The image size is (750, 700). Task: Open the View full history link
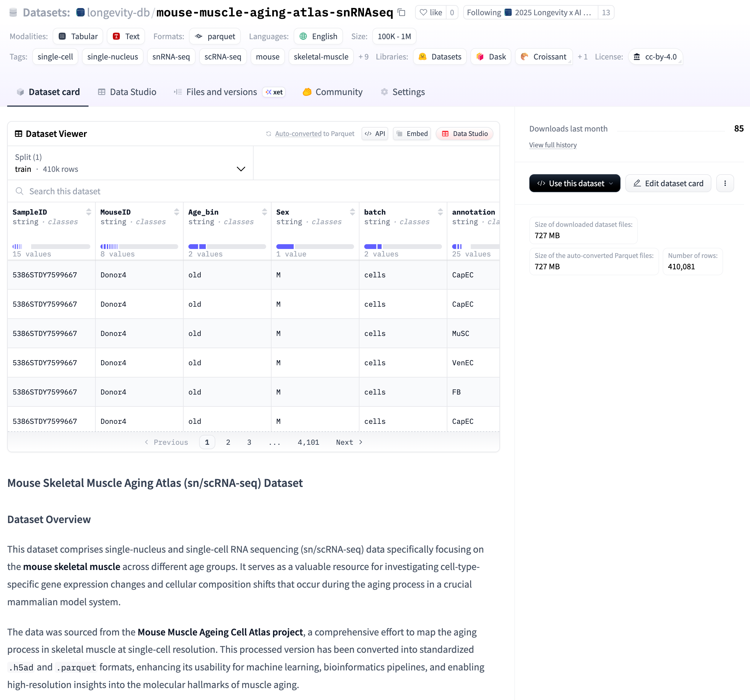pyautogui.click(x=553, y=145)
